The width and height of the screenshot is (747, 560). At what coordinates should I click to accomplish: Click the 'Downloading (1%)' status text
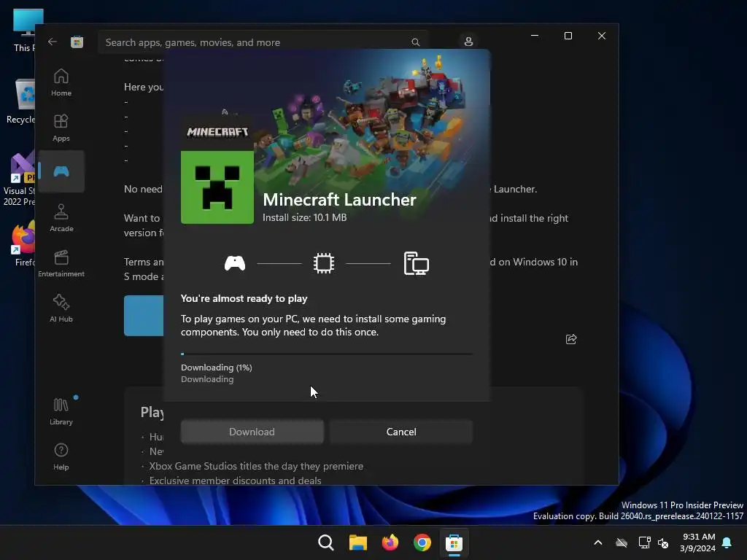pyautogui.click(x=216, y=367)
